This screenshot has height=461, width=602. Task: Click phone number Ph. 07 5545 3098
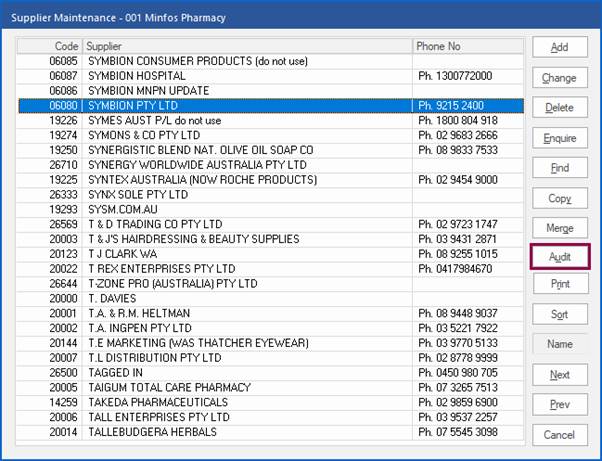point(458,432)
